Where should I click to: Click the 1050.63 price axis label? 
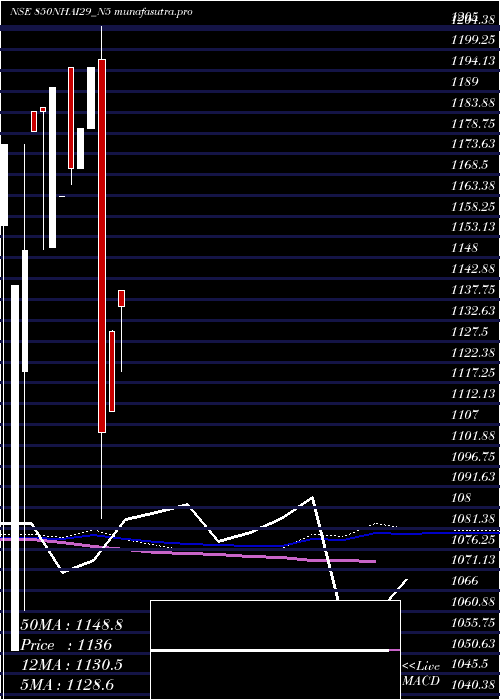point(473,643)
